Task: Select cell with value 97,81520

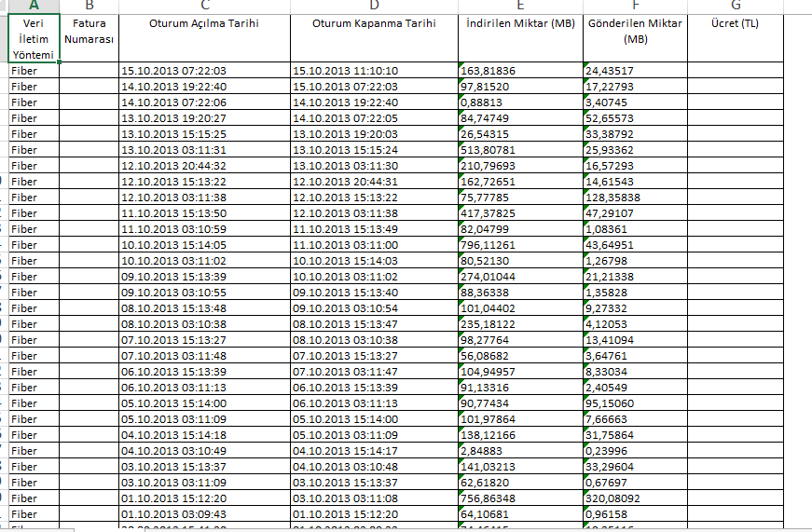Action: [x=520, y=87]
